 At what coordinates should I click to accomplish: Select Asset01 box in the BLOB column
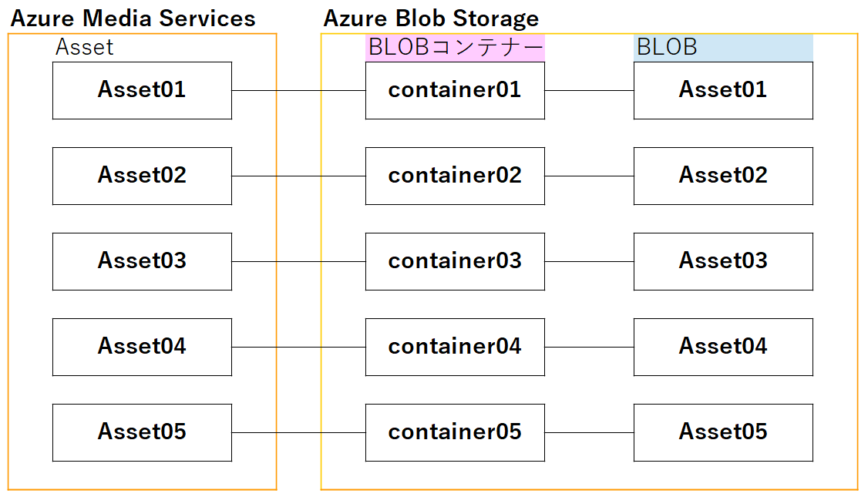(723, 90)
